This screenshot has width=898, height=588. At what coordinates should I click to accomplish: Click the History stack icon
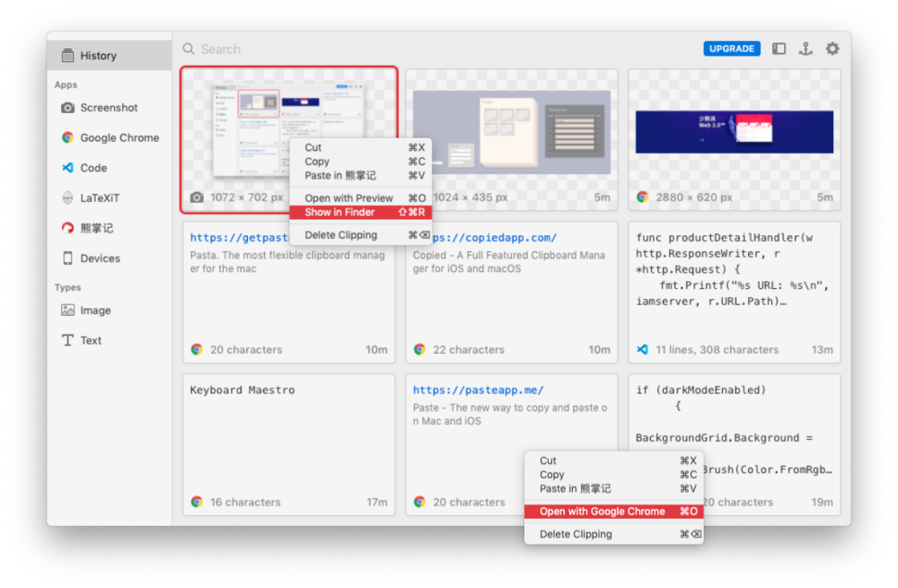tap(67, 56)
